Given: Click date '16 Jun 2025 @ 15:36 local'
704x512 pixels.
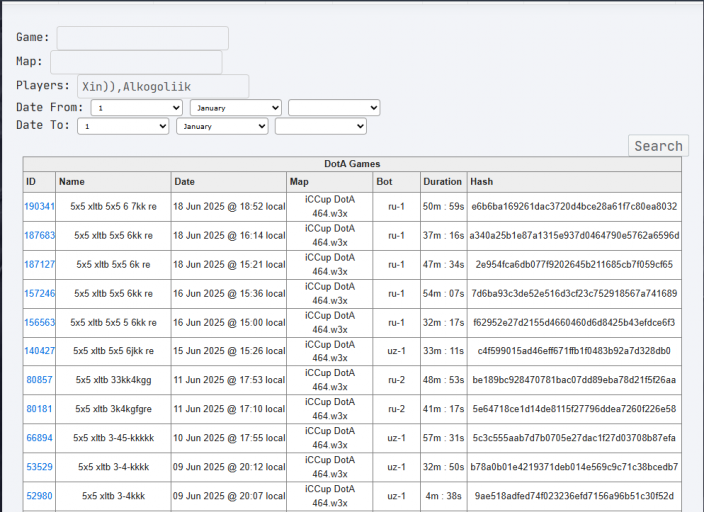Looking at the screenshot, I should pyautogui.click(x=229, y=293).
